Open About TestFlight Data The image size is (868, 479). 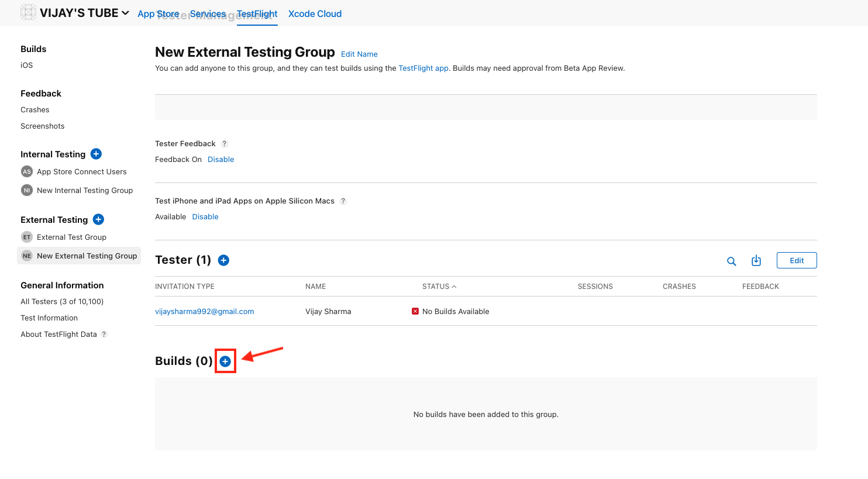(x=58, y=334)
